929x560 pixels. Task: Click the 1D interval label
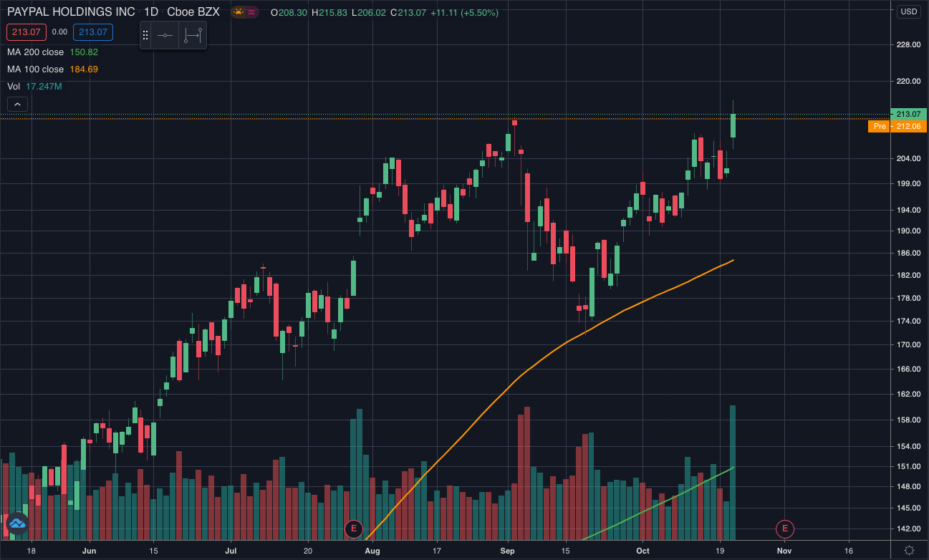click(150, 12)
